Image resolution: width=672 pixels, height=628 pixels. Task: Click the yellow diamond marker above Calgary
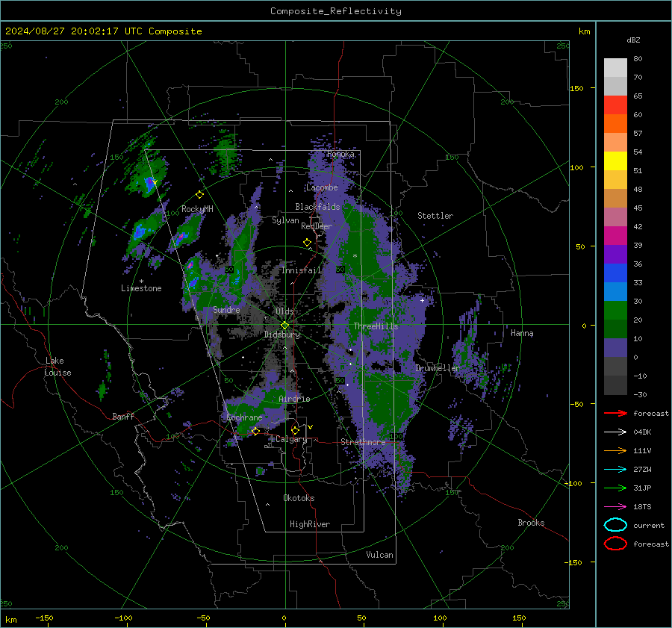pos(295,430)
